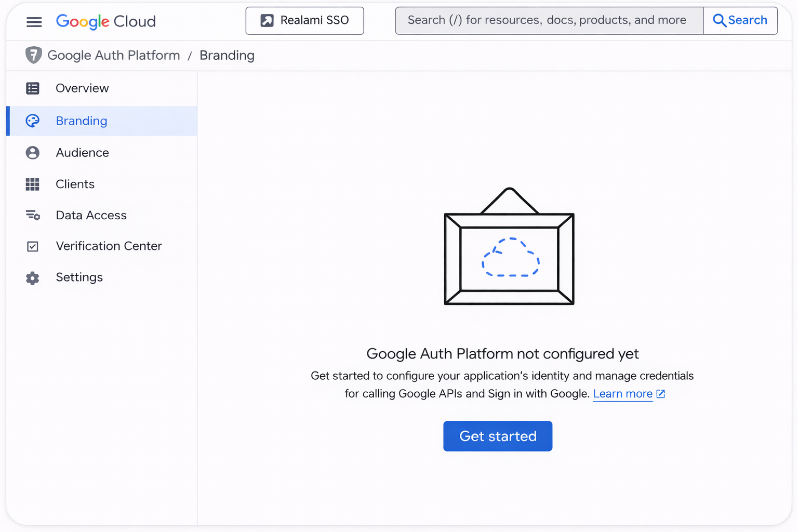Viewport: 798px width, 532px height.
Task: Click the Settings gear icon
Action: [x=33, y=278]
